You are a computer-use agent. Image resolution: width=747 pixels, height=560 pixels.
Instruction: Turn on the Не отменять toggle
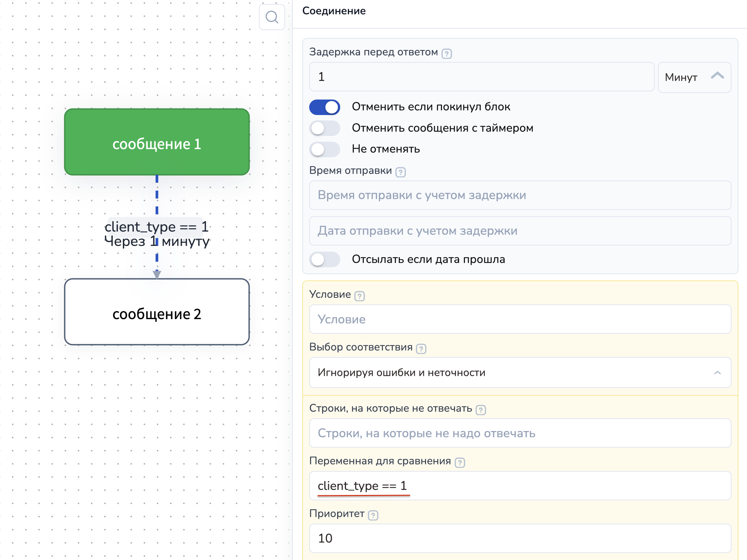pyautogui.click(x=325, y=149)
